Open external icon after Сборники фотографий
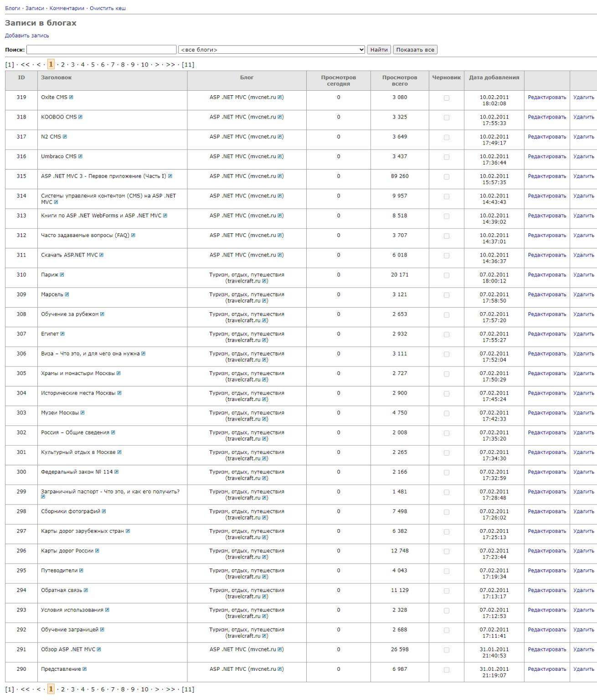Image resolution: width=597 pixels, height=700 pixels. click(x=104, y=511)
